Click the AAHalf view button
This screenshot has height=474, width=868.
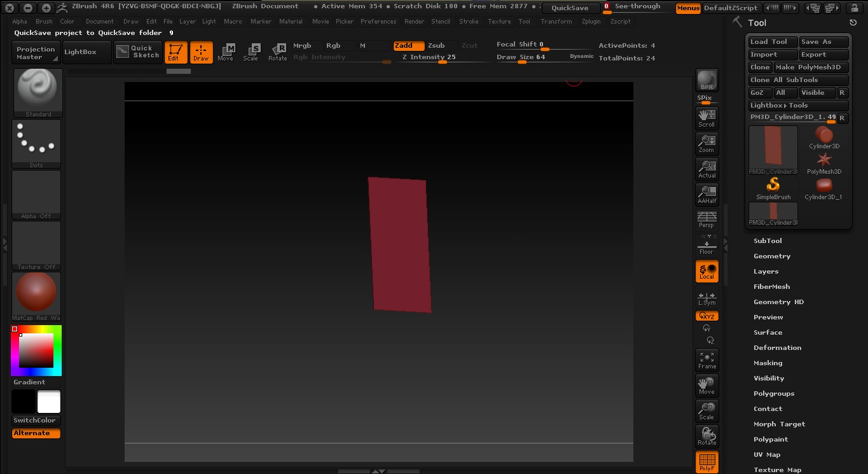(706, 195)
